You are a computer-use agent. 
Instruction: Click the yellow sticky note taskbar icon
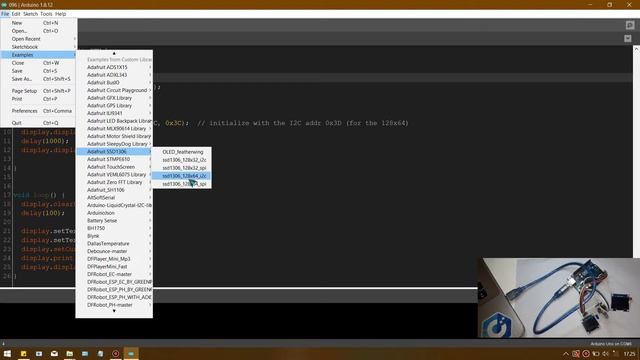(x=24, y=353)
